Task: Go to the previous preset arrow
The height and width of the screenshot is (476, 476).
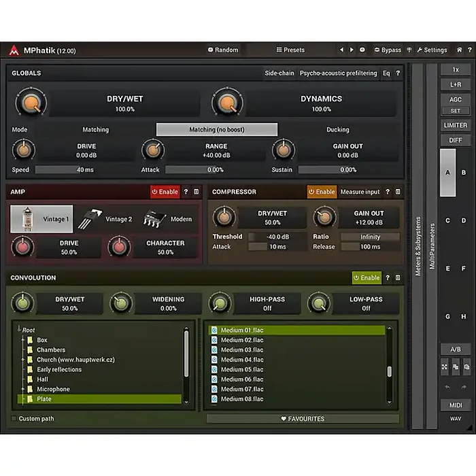Action: (x=342, y=50)
